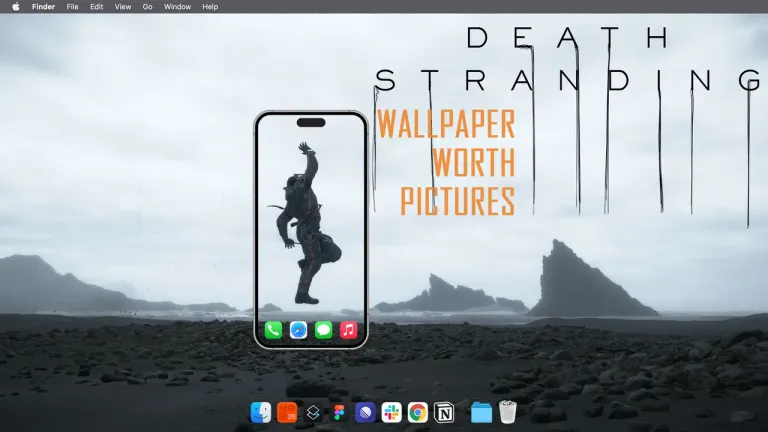Click the "WORTH" orange text

474,162
